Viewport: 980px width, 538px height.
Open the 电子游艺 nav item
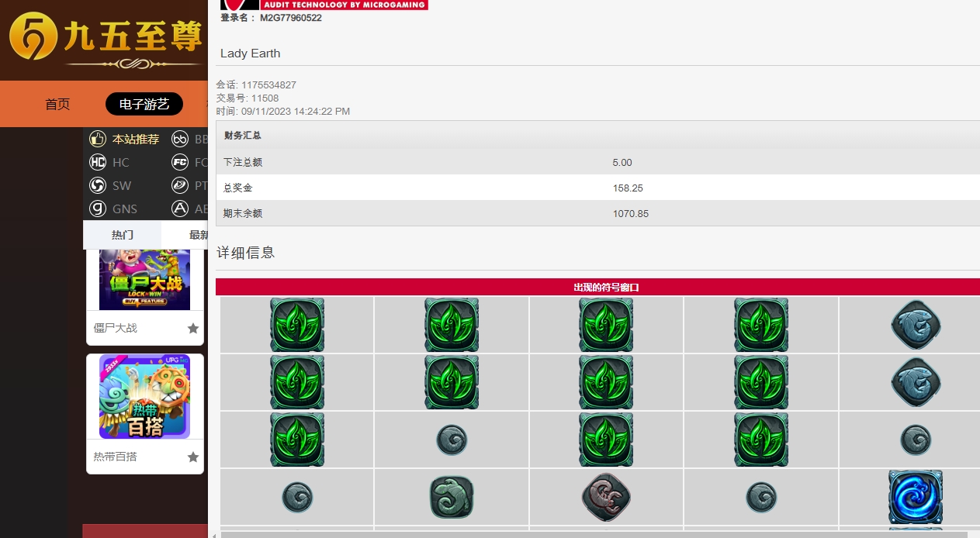144,104
